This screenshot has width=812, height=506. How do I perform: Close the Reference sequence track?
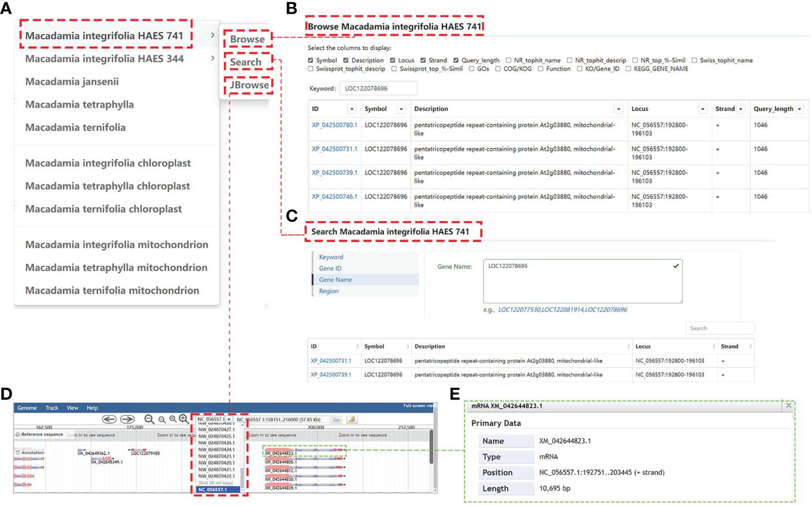18,434
